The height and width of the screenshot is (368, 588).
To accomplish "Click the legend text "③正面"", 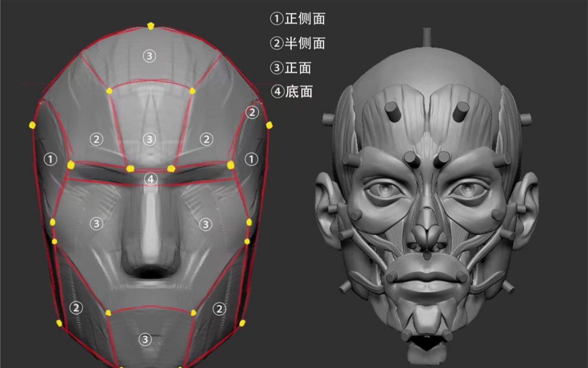I will pos(291,67).
